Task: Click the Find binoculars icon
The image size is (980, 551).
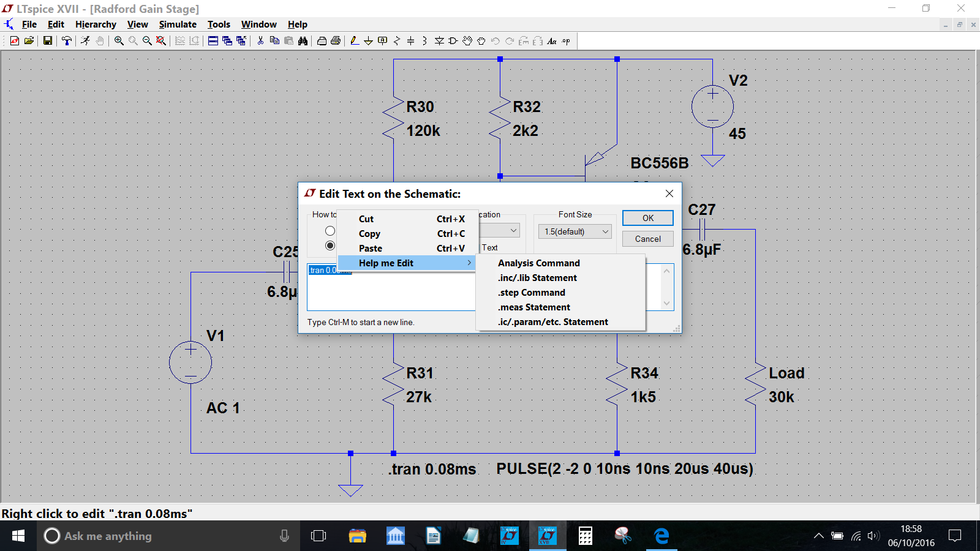Action: click(303, 41)
